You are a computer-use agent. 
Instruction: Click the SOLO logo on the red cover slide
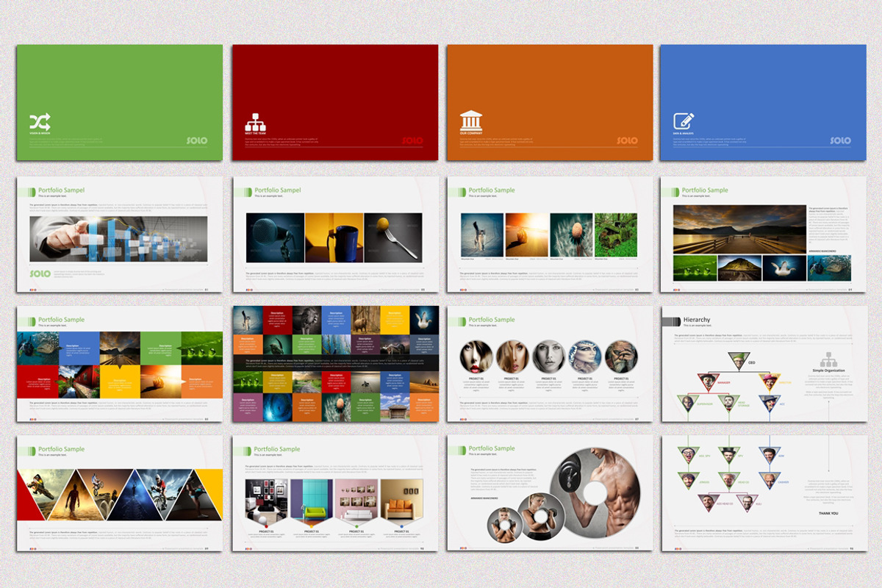coord(412,140)
